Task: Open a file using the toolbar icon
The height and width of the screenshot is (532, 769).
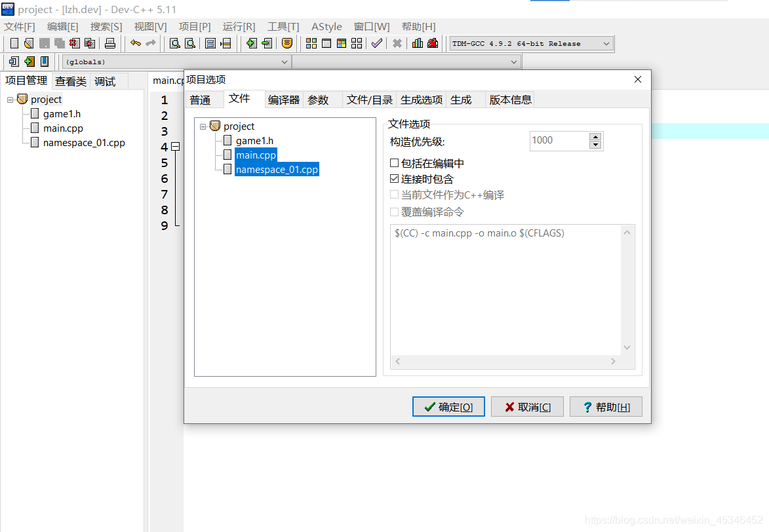Action: click(x=28, y=43)
